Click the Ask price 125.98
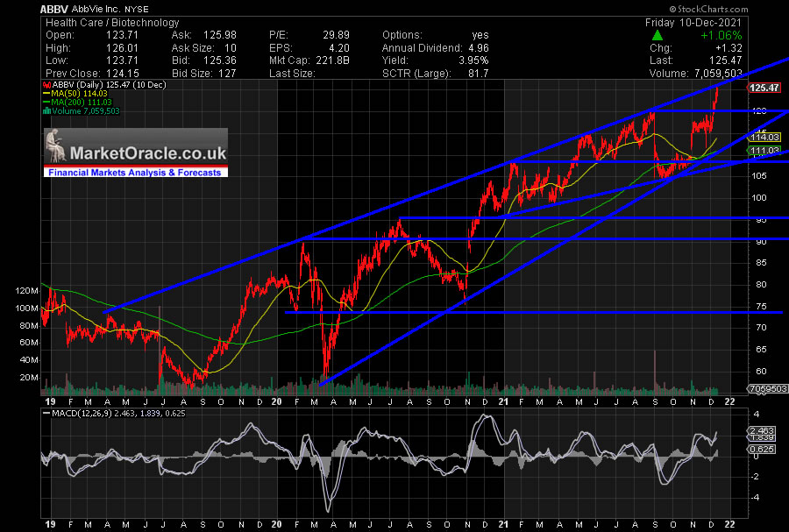The width and height of the screenshot is (789, 532). click(x=220, y=35)
